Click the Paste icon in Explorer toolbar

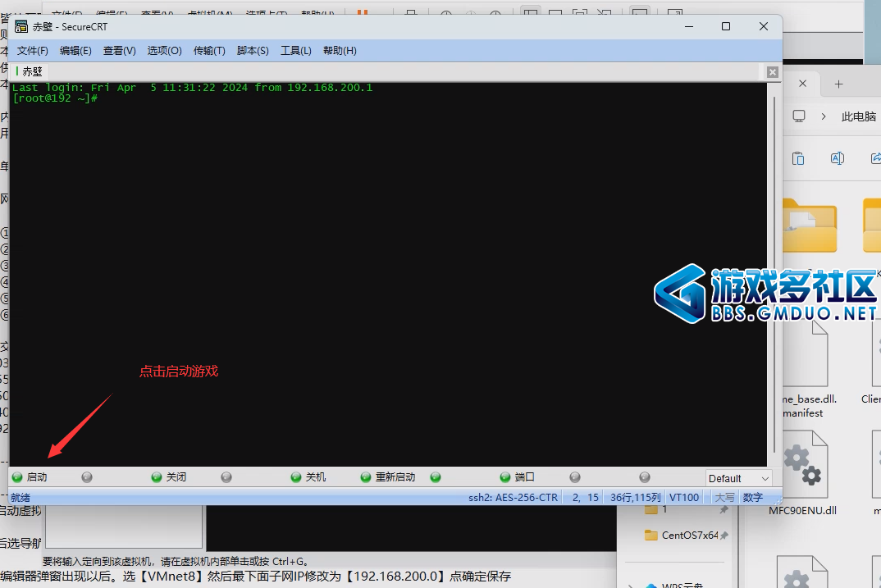point(798,158)
